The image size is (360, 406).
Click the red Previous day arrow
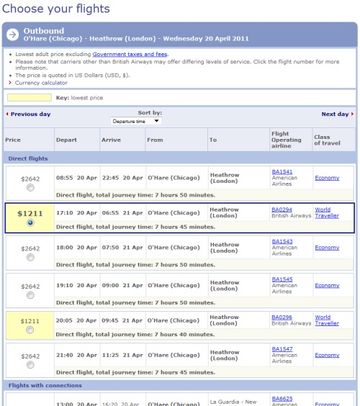[7, 114]
